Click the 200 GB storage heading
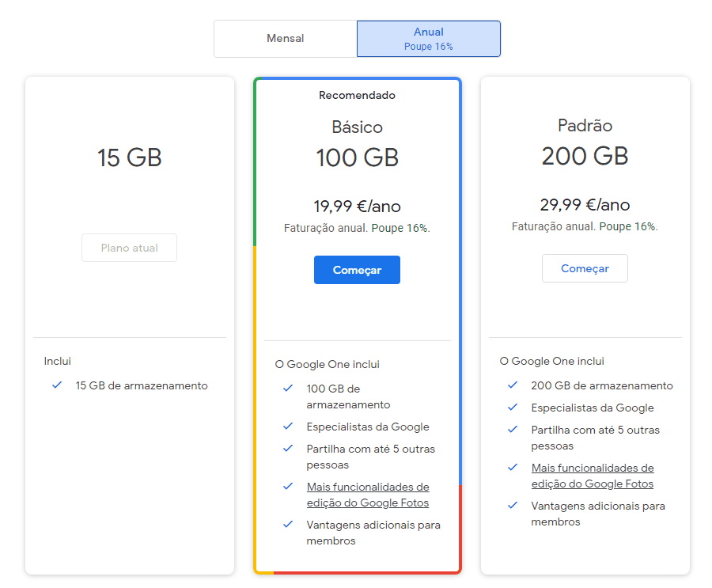Viewport: 712px width, 588px height. click(x=585, y=156)
